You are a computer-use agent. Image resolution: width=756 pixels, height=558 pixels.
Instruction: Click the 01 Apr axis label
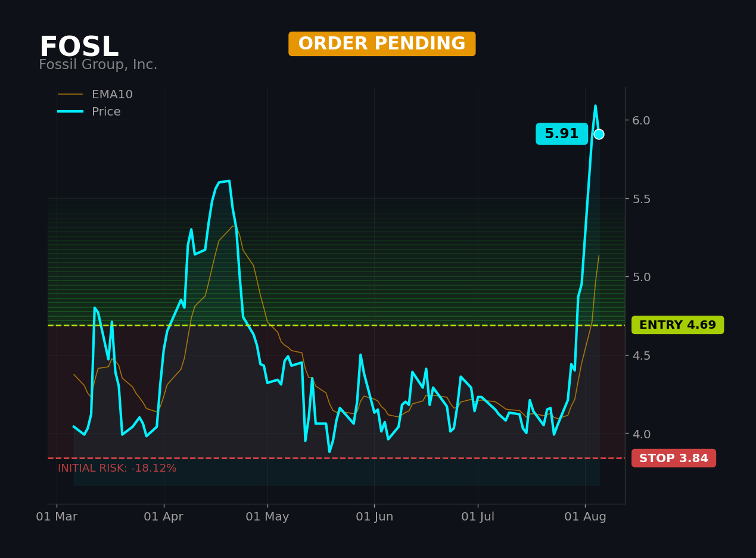point(163,517)
